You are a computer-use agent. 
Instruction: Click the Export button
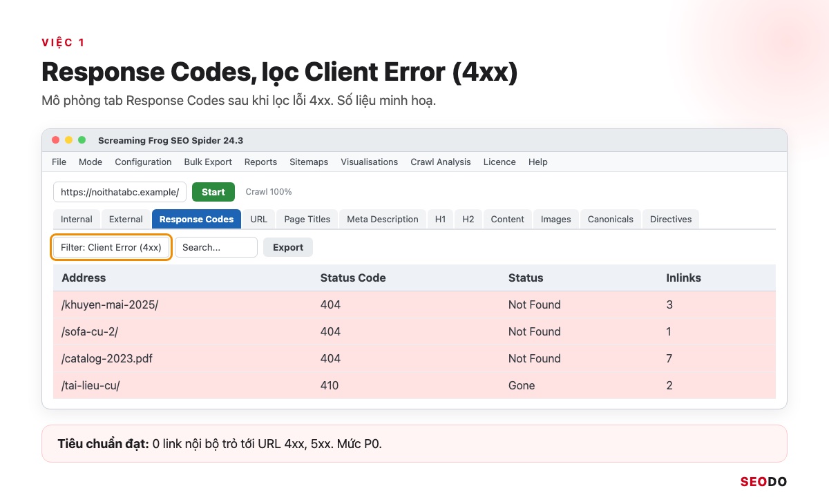(x=288, y=247)
